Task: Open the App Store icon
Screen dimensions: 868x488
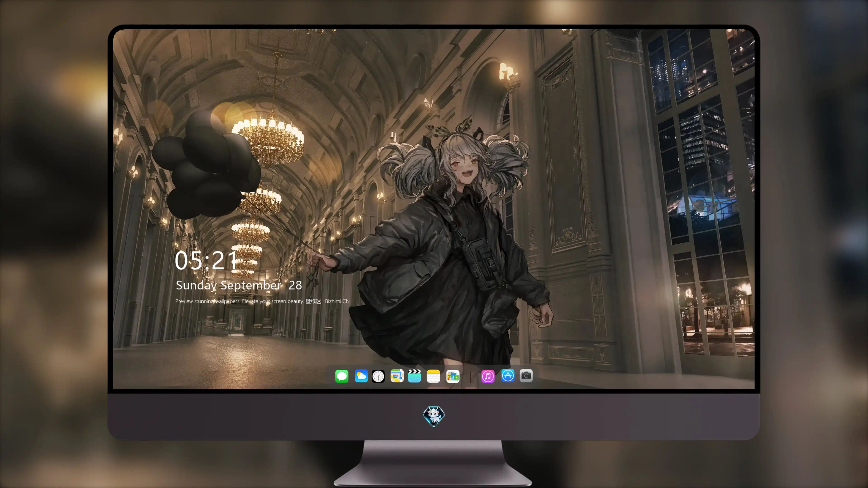Action: pyautogui.click(x=508, y=375)
